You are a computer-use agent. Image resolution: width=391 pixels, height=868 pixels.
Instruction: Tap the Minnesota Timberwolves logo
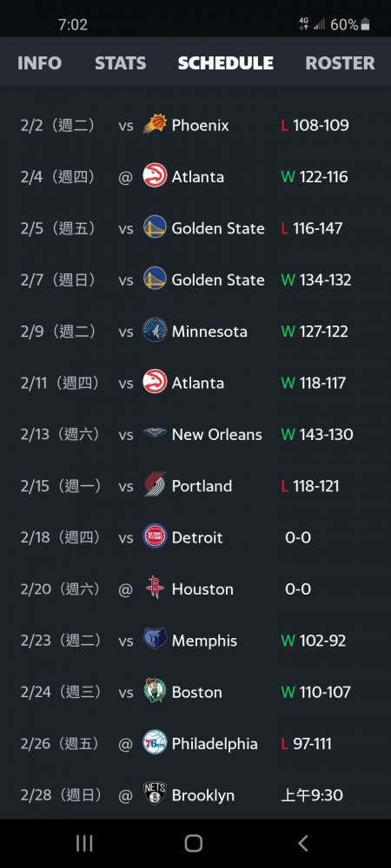(x=155, y=330)
